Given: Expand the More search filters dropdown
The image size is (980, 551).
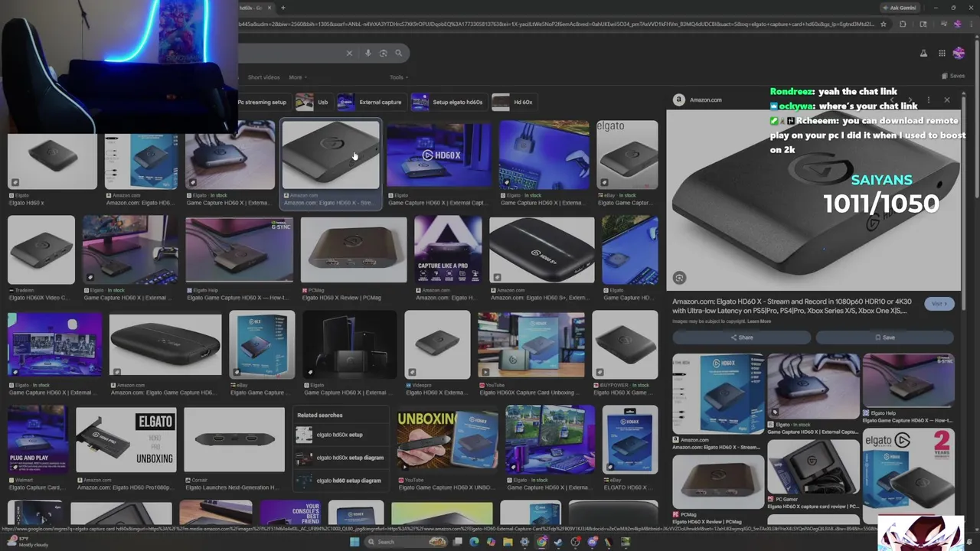Looking at the screenshot, I should [x=296, y=77].
